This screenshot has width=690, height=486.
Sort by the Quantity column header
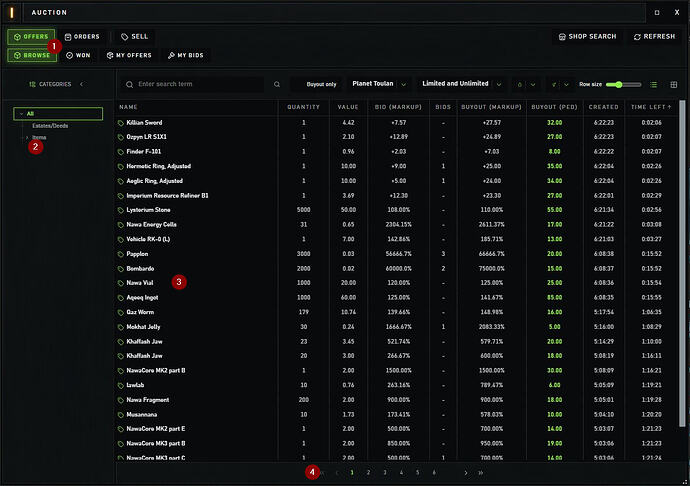pos(303,107)
